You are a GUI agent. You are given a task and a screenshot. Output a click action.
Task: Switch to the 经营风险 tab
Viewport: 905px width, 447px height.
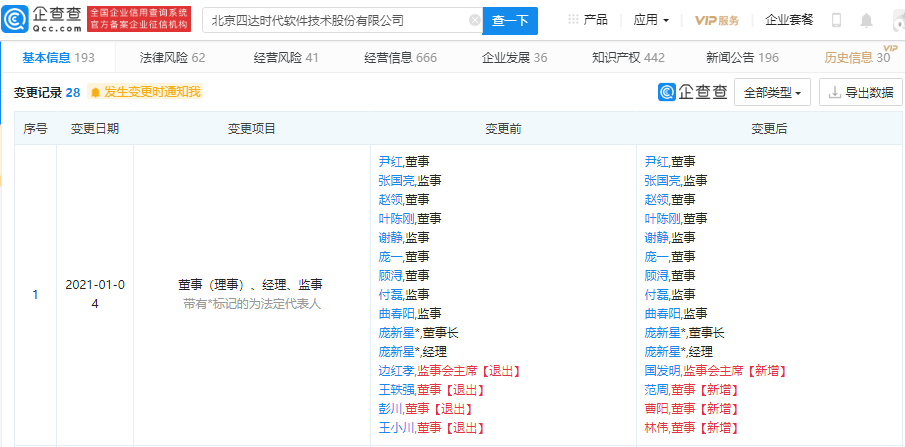(286, 57)
